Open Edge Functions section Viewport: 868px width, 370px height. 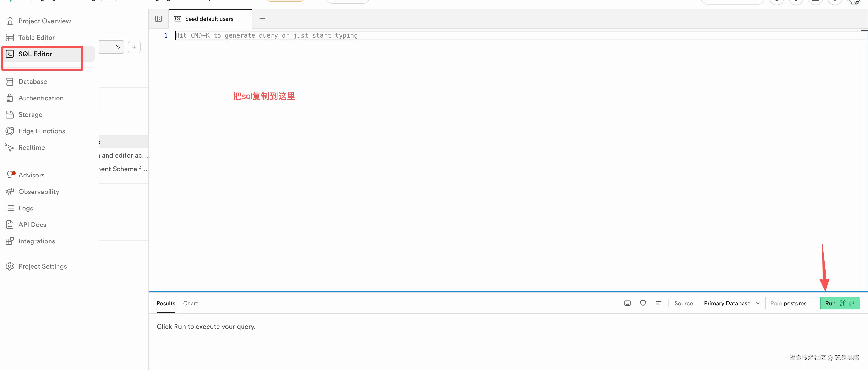(x=42, y=131)
